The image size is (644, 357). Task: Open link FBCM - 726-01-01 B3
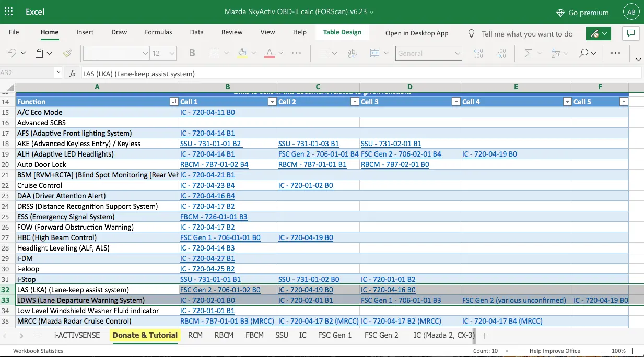click(x=214, y=217)
